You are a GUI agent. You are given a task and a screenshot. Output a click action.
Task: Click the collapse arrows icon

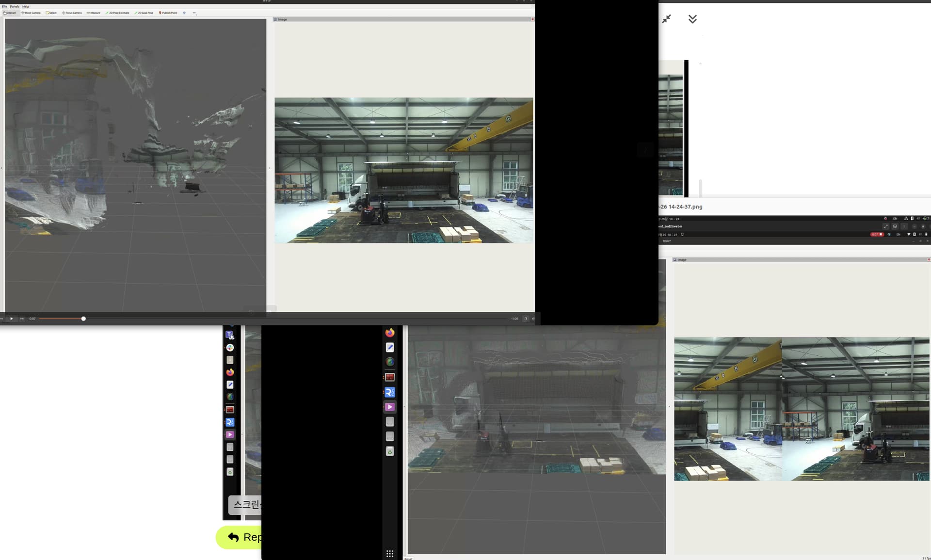click(x=667, y=19)
